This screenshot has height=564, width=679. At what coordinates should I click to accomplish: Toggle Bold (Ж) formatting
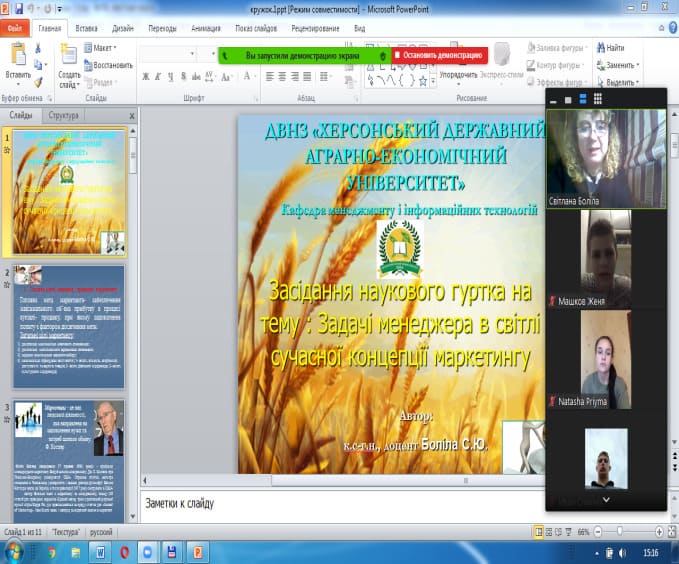[146, 77]
